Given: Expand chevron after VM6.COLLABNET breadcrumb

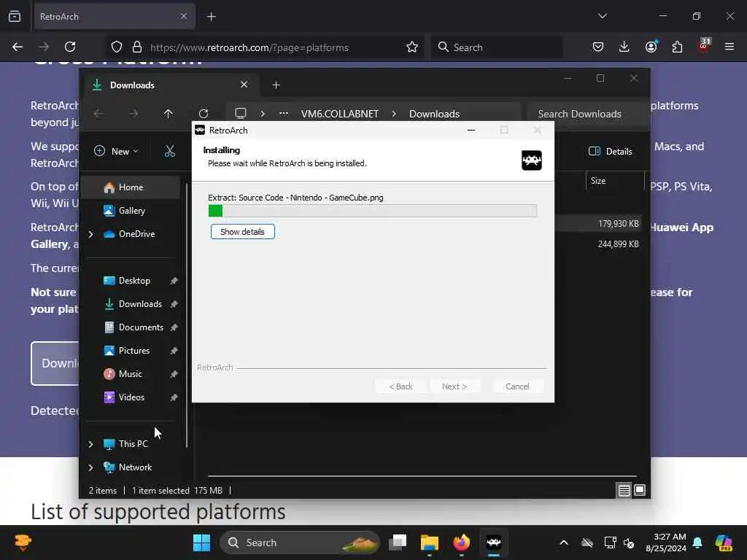Looking at the screenshot, I should [x=394, y=114].
